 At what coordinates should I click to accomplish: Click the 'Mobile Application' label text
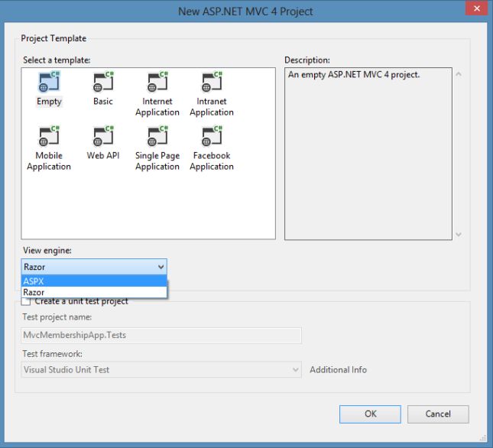[x=49, y=161]
